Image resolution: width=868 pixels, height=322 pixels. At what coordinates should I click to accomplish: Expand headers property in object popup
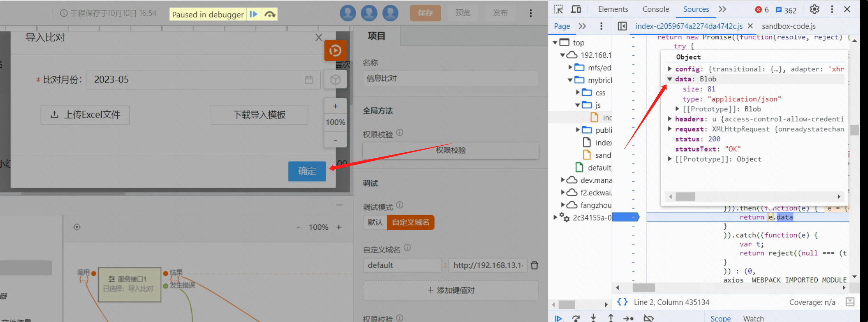pos(670,119)
